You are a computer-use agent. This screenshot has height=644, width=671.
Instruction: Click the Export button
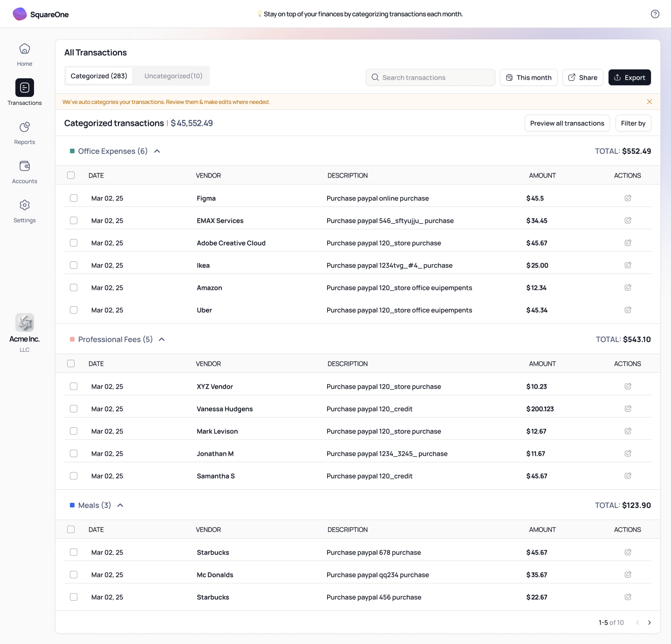[630, 77]
